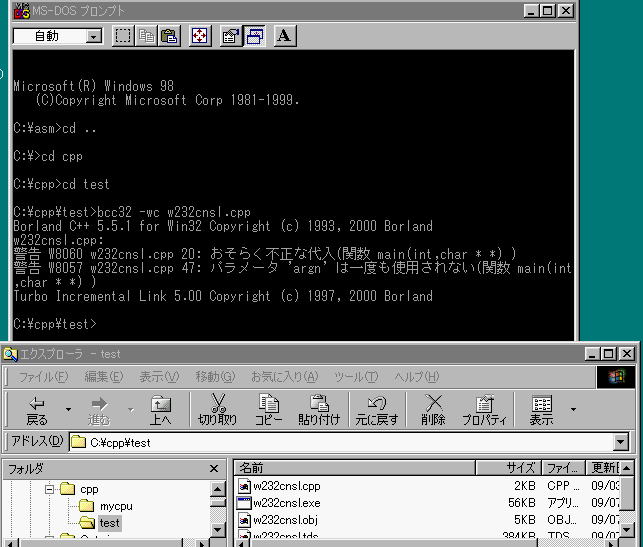643x547 pixels.
Task: Click the コピー copy button in Explorer
Action: click(268, 410)
